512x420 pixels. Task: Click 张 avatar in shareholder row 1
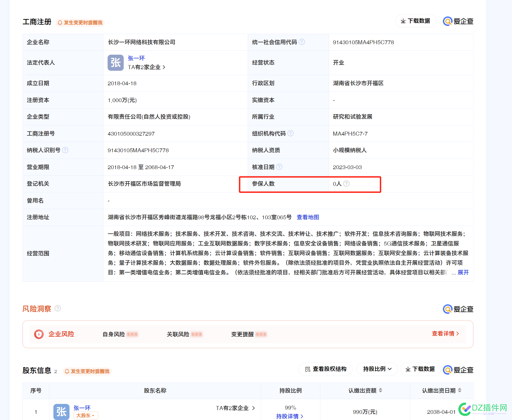point(61,412)
